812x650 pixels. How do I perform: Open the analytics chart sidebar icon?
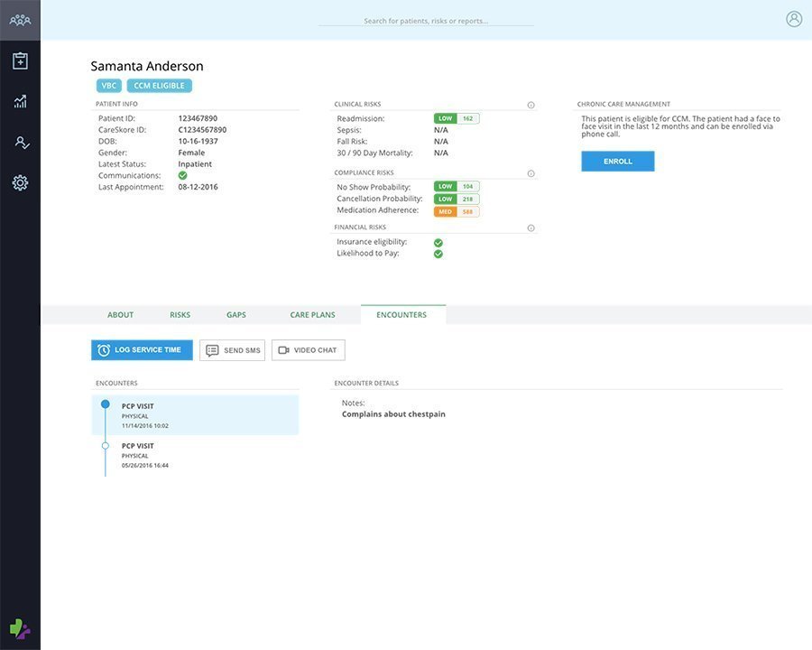pyautogui.click(x=20, y=101)
